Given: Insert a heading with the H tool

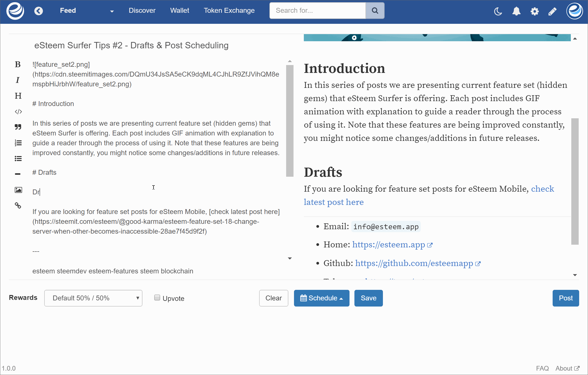Looking at the screenshot, I should (18, 96).
